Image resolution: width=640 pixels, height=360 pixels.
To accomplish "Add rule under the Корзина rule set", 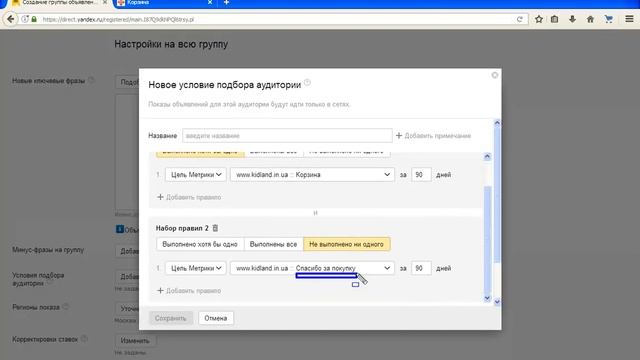I will click(189, 197).
